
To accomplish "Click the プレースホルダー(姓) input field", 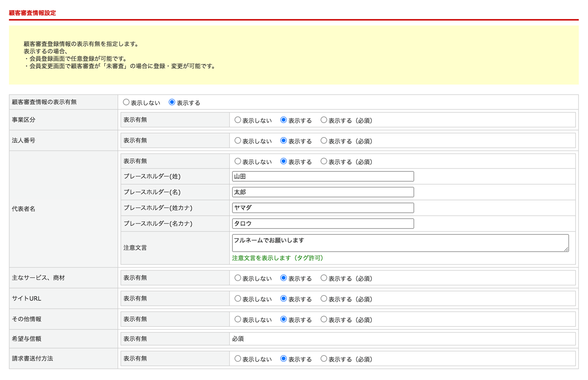I will pyautogui.click(x=323, y=177).
